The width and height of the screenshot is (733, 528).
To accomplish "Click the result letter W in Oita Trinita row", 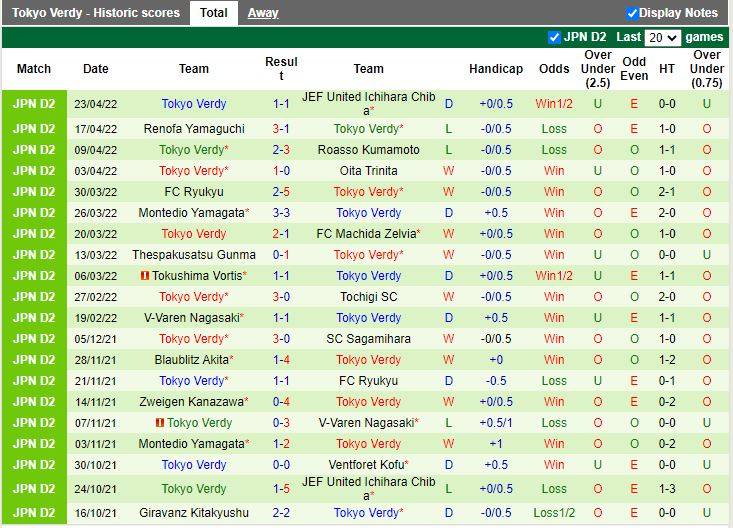I will tap(448, 171).
